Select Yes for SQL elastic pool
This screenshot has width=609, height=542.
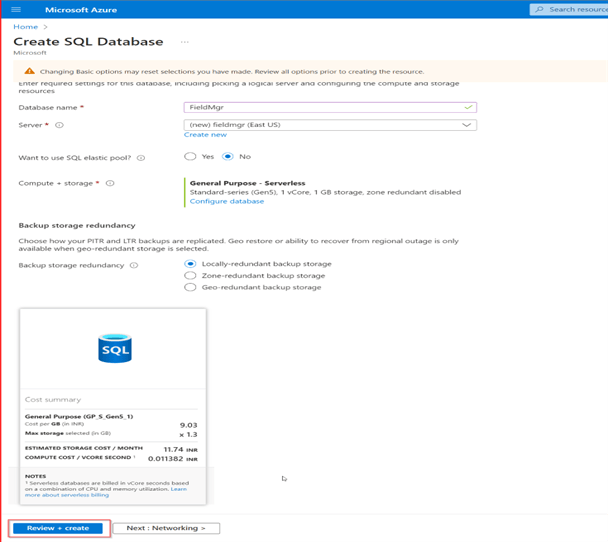[x=190, y=157]
